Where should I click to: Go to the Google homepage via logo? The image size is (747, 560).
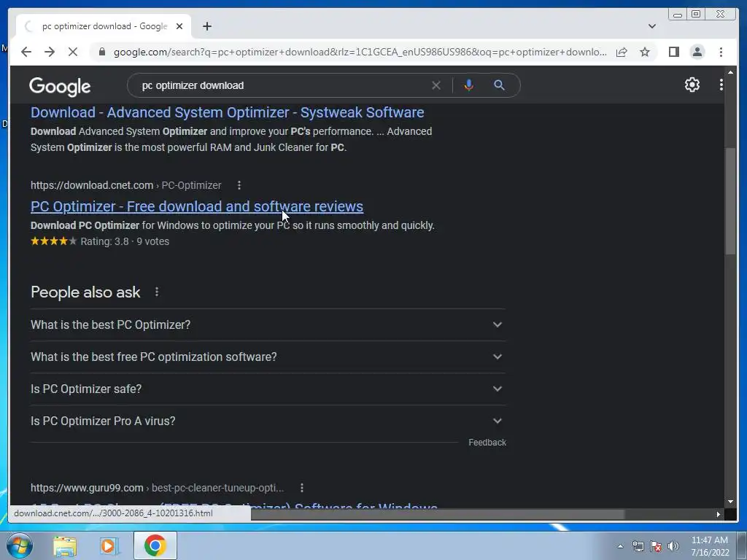tap(60, 86)
